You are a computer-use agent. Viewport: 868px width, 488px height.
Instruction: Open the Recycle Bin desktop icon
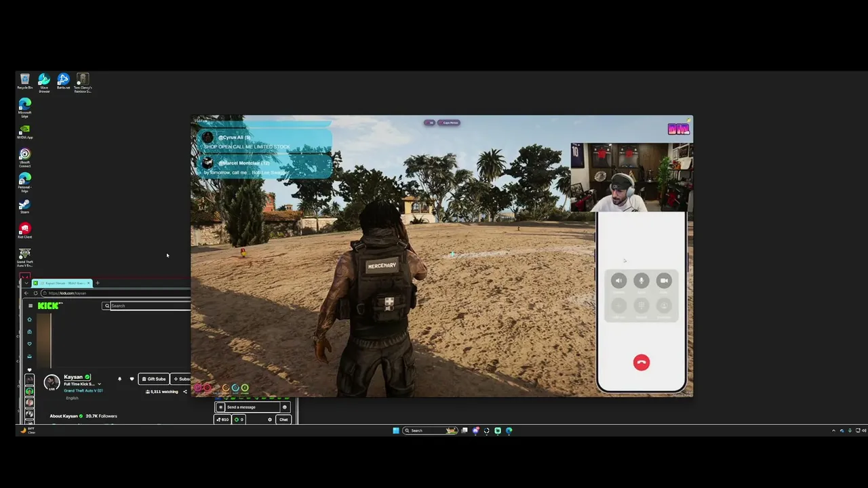click(x=25, y=81)
